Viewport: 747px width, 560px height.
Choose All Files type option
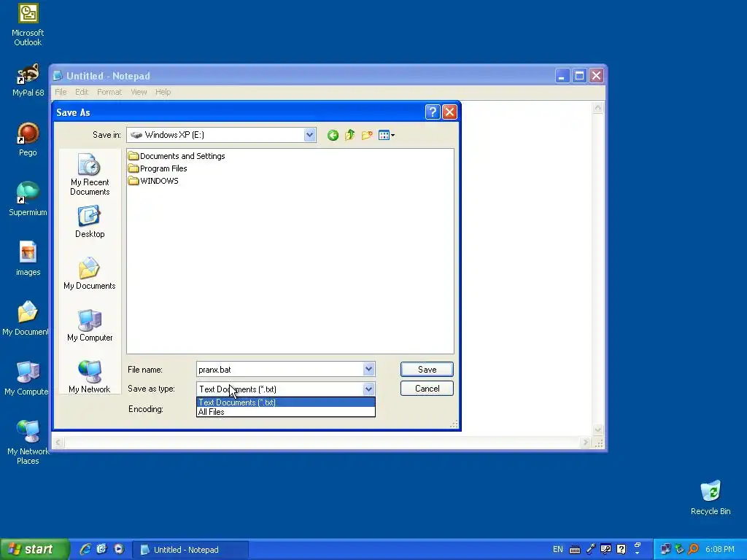point(286,412)
